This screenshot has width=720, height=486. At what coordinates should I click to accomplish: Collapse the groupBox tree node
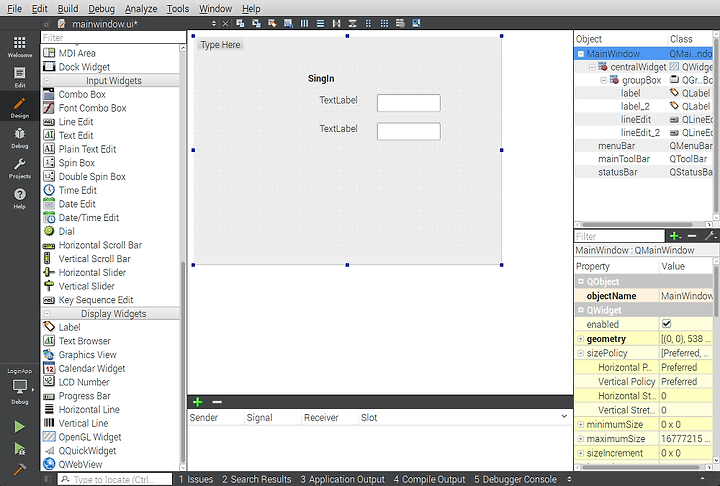pos(603,80)
